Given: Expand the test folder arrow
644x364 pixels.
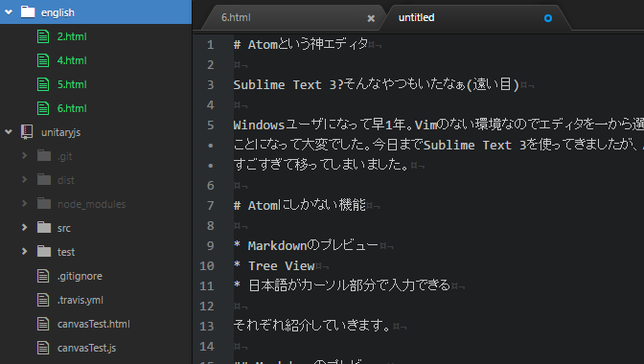Looking at the screenshot, I should pos(24,252).
